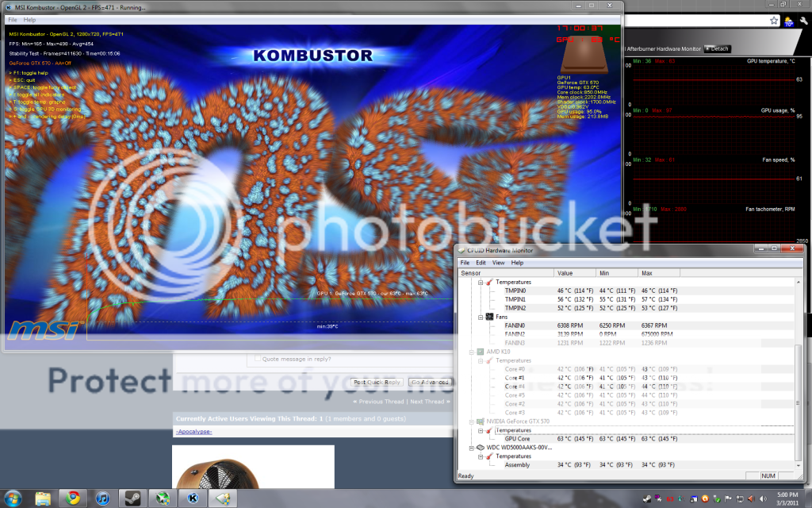The height and width of the screenshot is (508, 812).
Task: Click the red 63 temperature tray icon
Action: tap(670, 498)
